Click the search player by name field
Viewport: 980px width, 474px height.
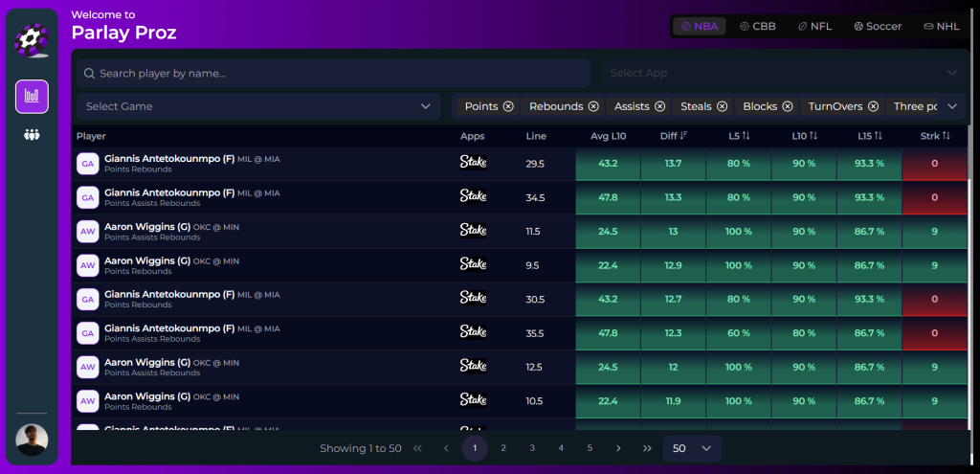[x=333, y=73]
